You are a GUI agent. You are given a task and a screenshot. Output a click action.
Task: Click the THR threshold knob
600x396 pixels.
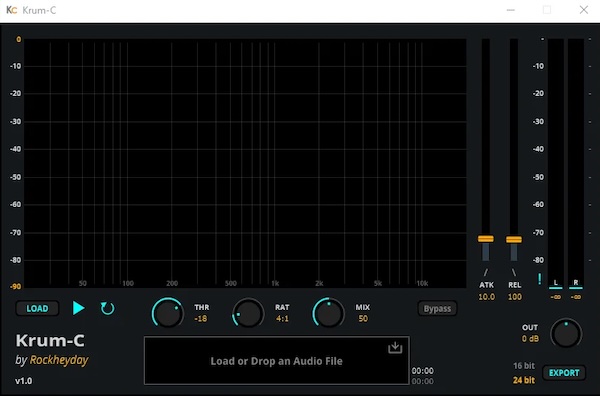pyautogui.click(x=168, y=313)
